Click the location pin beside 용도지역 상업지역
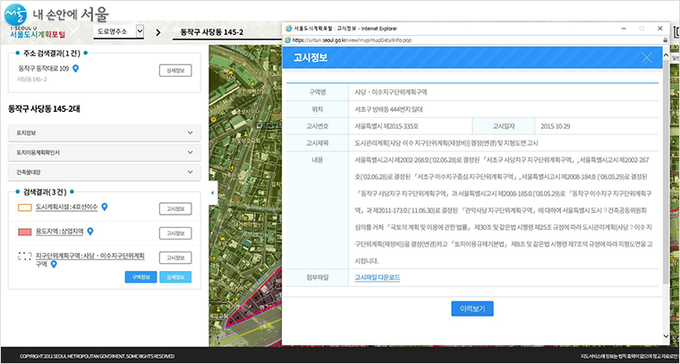This screenshot has height=364, width=680. (90, 232)
